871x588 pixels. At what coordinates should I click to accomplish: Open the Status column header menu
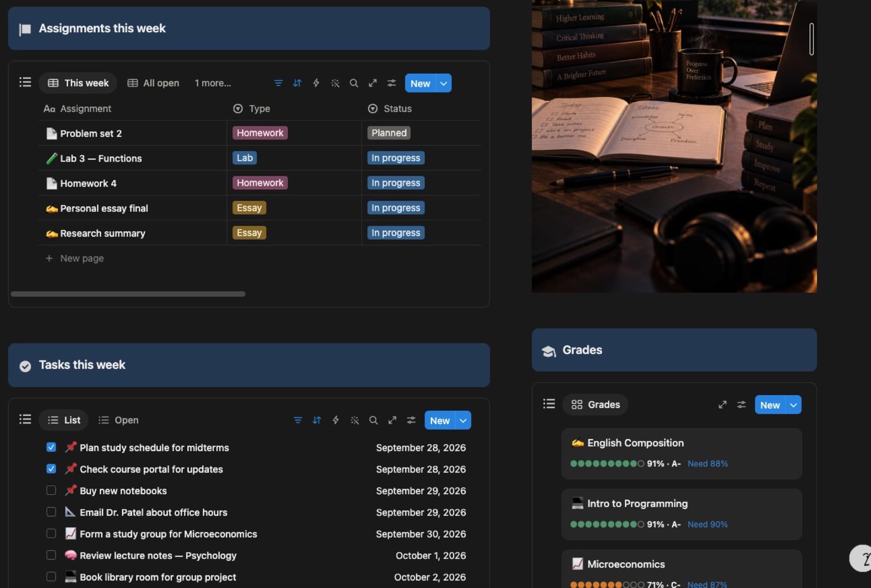390,108
